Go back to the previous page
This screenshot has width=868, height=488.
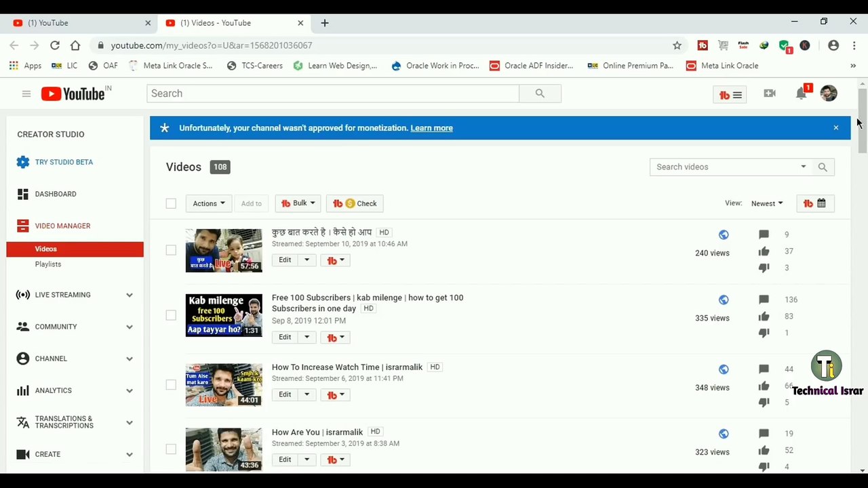click(x=14, y=45)
